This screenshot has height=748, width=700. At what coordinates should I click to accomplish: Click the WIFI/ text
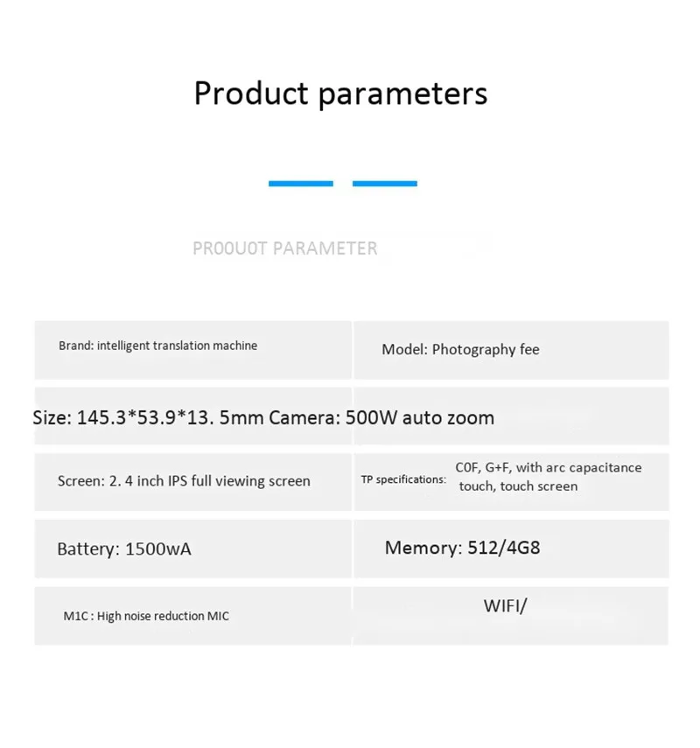coord(505,606)
